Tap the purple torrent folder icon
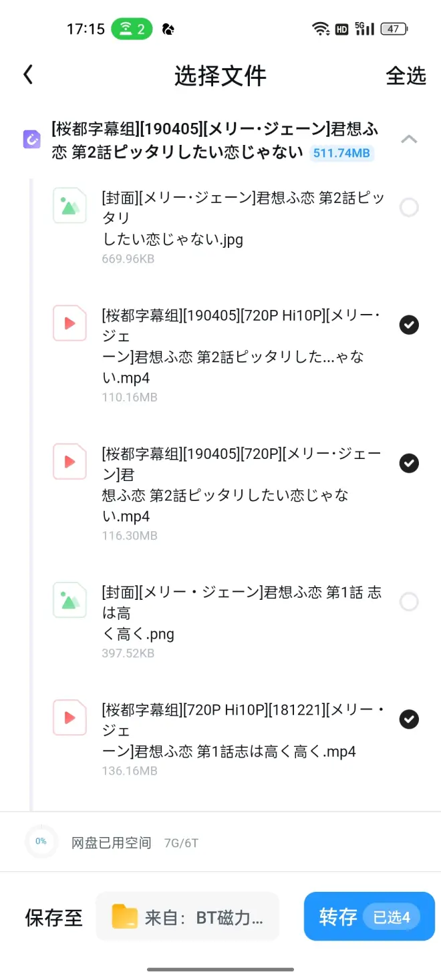Viewport: 441px width, 980px height. 32,140
